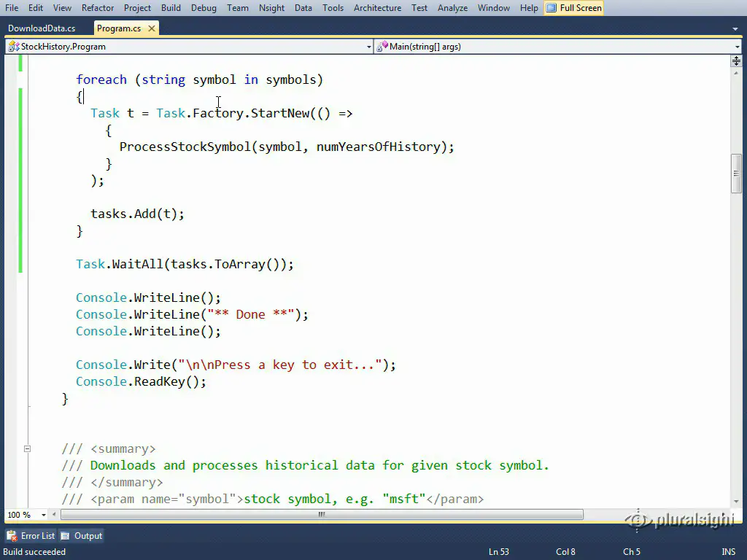This screenshot has height=560, width=747.
Task: Click on 'Task.Factory.StartNew' code text
Action: (233, 113)
